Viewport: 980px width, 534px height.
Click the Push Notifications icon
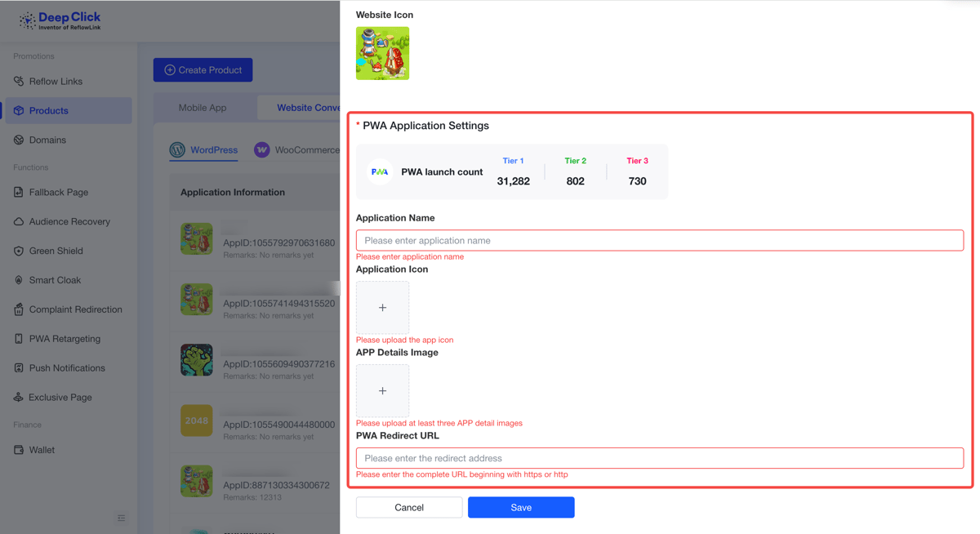point(19,368)
